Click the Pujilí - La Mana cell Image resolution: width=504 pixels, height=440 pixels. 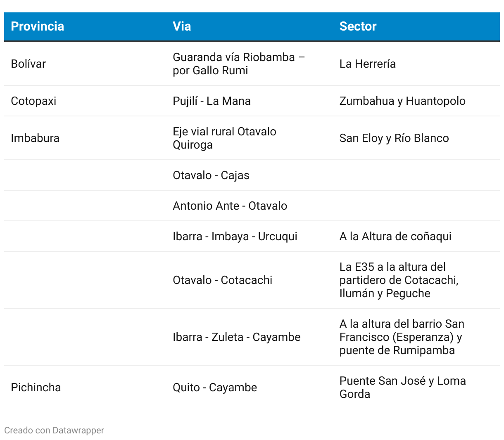point(212,101)
